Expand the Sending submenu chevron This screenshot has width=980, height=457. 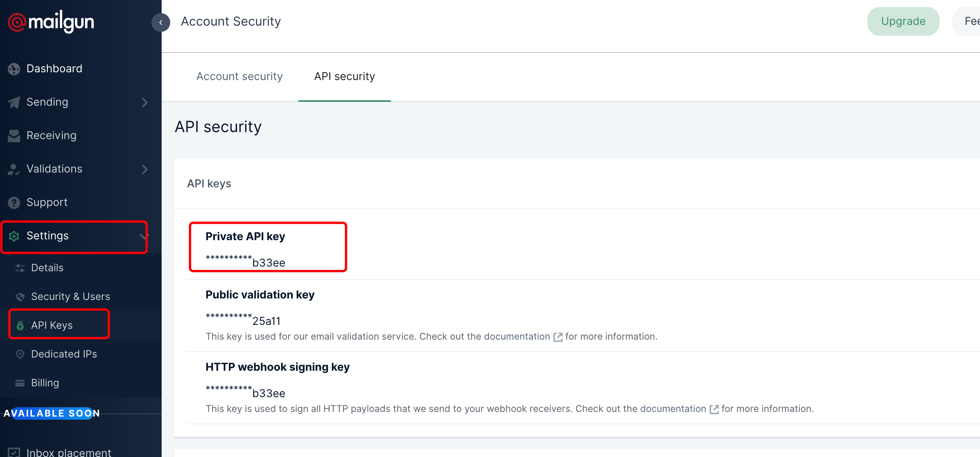click(x=145, y=102)
